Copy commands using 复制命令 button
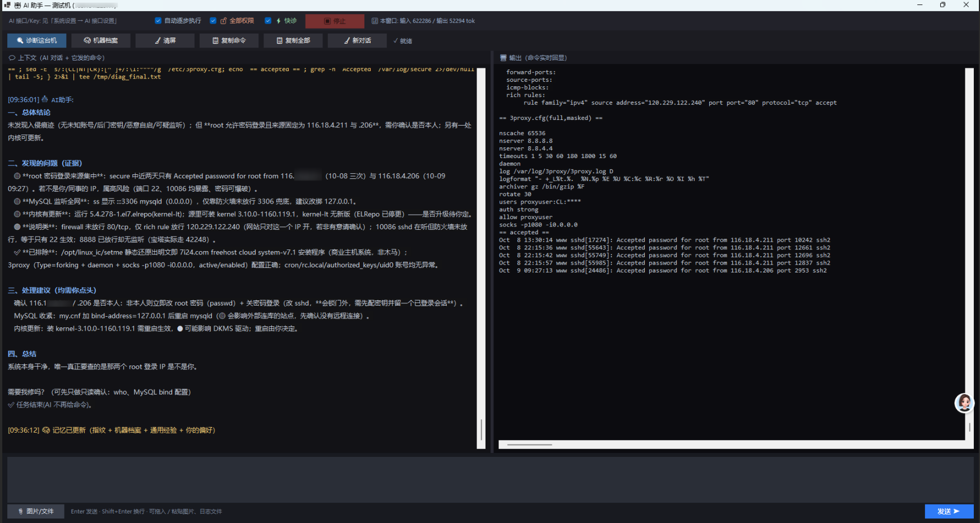 coord(229,40)
